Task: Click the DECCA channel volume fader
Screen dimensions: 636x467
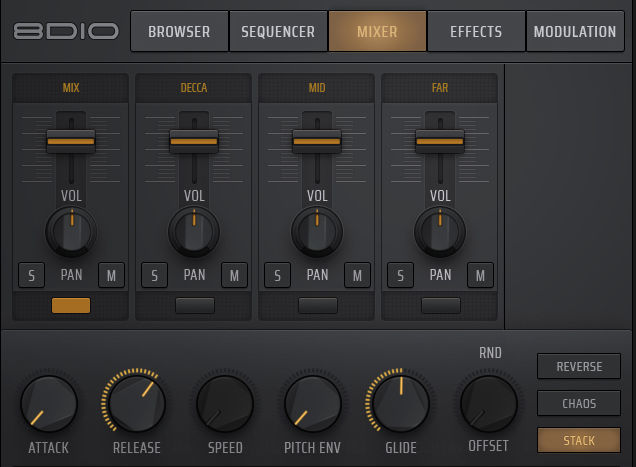Action: [x=194, y=141]
